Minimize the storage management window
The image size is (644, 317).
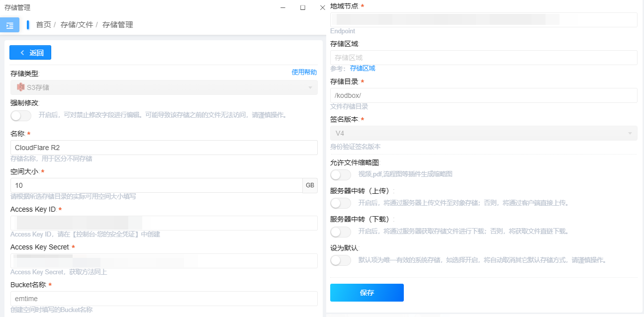282,8
